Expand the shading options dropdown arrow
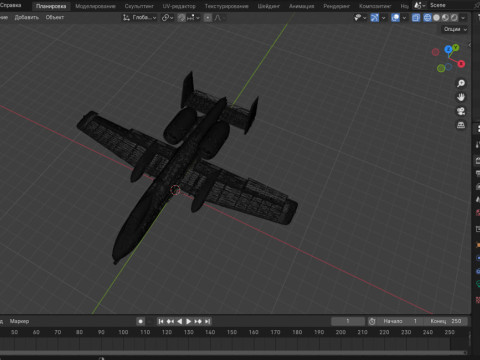The width and height of the screenshot is (480, 360). click(463, 18)
